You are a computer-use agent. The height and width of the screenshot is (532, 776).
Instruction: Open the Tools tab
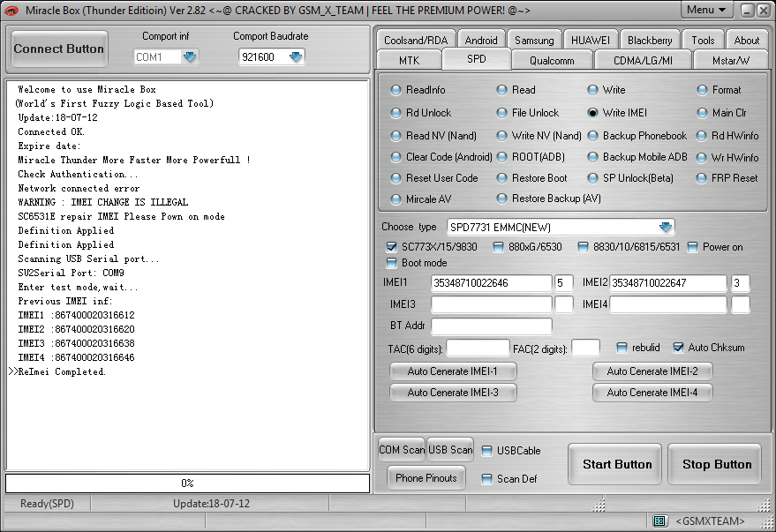click(703, 40)
